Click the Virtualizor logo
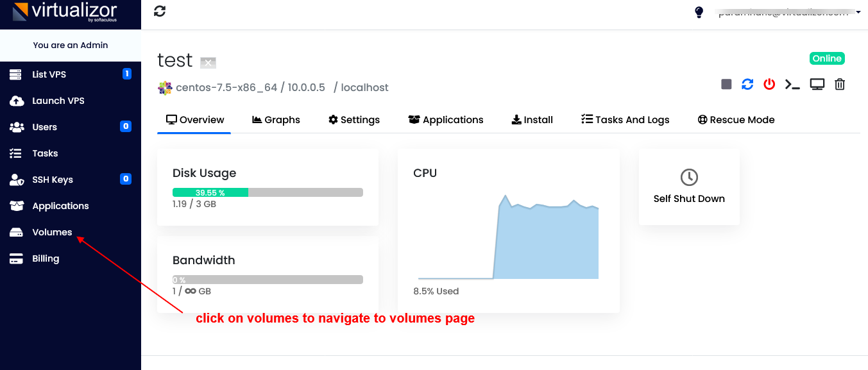 [x=64, y=13]
